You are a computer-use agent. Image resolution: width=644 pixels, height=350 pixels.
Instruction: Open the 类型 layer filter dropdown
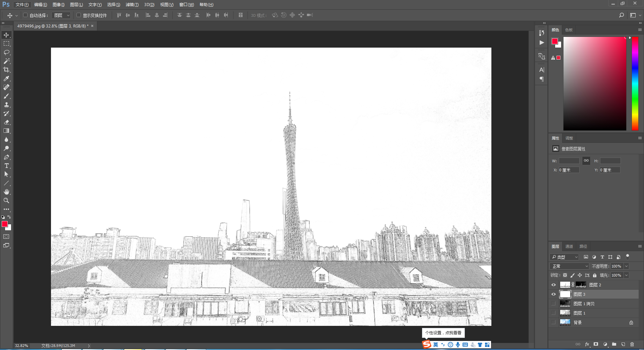565,257
